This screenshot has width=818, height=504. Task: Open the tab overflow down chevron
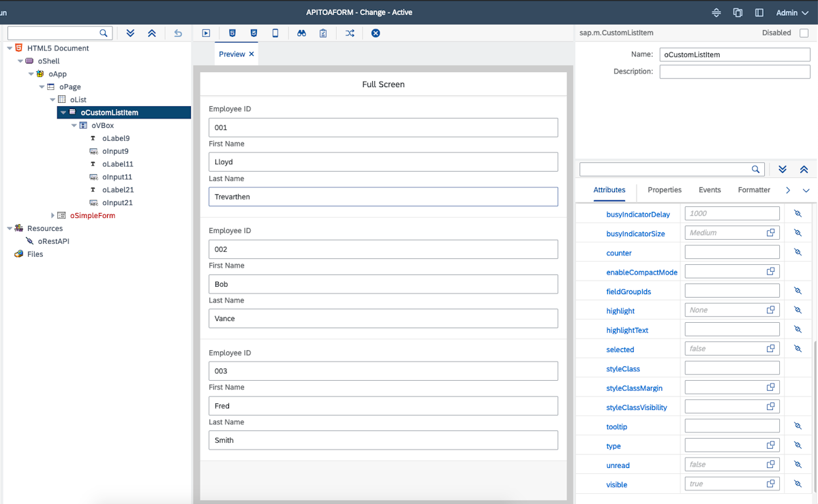[806, 191]
